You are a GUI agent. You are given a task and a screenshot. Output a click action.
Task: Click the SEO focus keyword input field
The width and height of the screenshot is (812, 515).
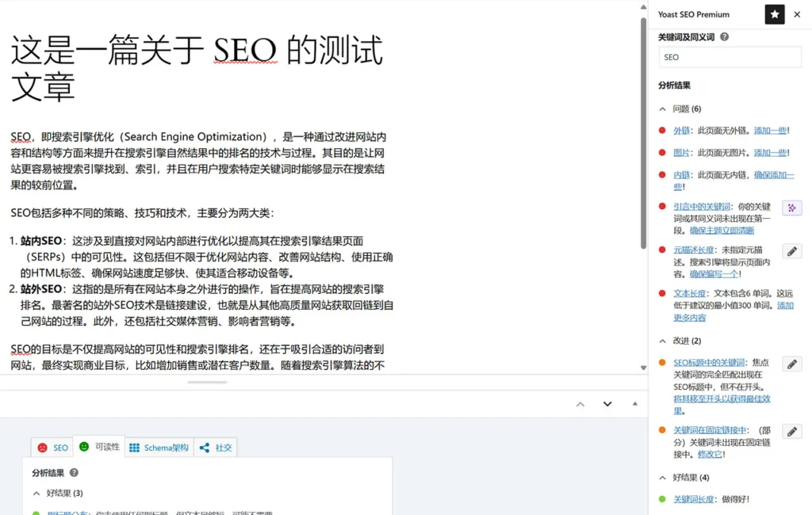coord(729,57)
